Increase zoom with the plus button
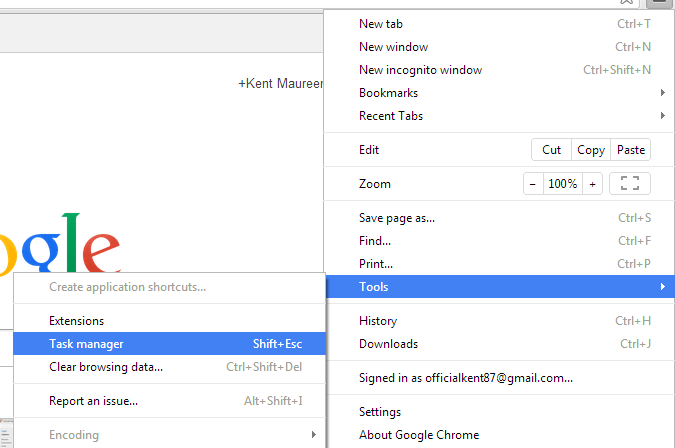Image resolution: width=675 pixels, height=448 pixels. point(592,184)
